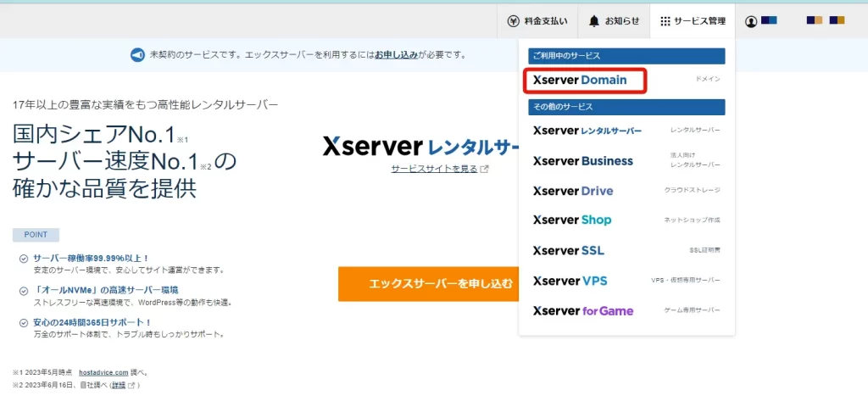Click the external link icon beside サービスサイトを見る
The height and width of the screenshot is (418, 868).
pos(484,170)
